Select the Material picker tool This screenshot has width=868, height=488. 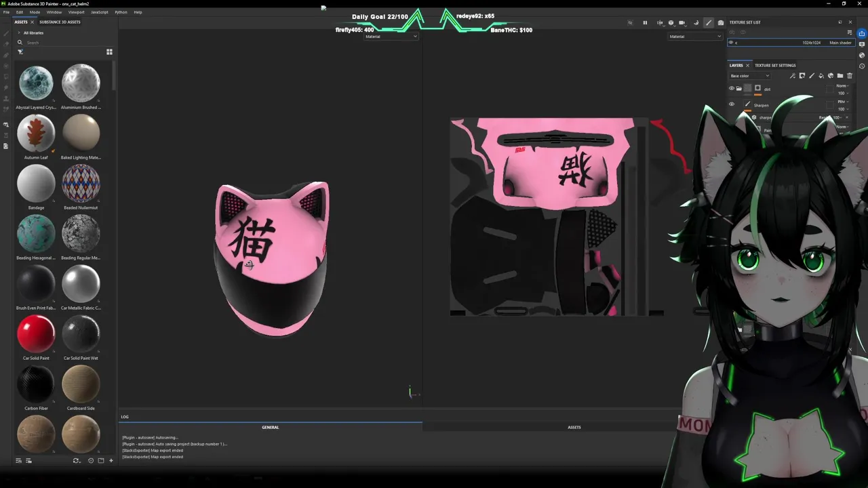point(6,109)
